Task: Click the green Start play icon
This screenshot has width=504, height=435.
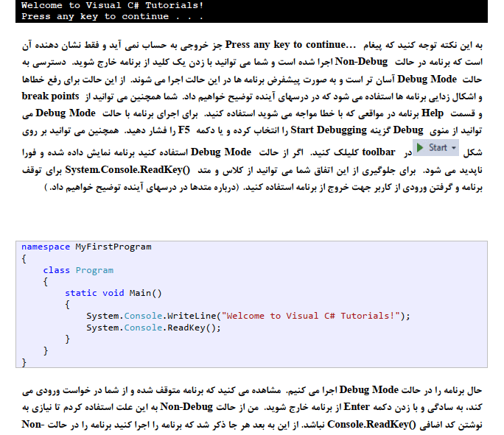Action: (x=420, y=147)
